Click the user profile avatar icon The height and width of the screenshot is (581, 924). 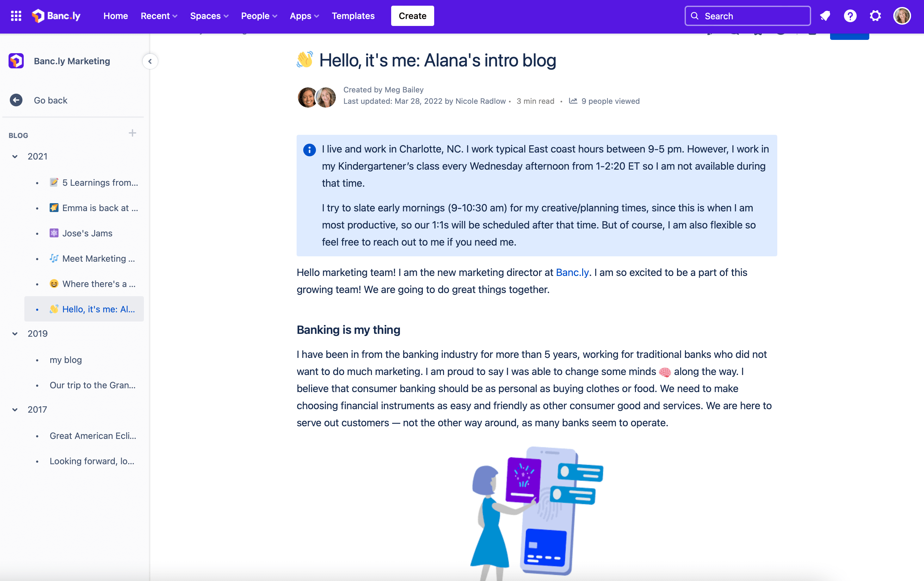tap(902, 15)
